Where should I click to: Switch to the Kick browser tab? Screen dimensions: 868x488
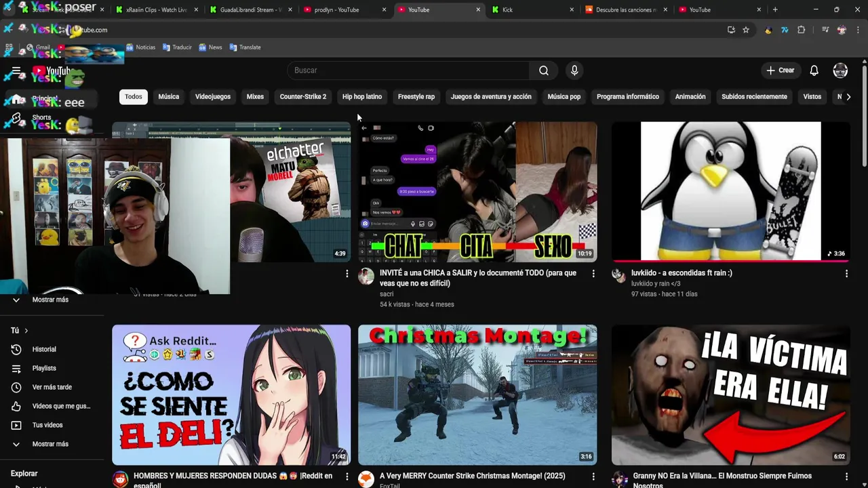point(531,9)
